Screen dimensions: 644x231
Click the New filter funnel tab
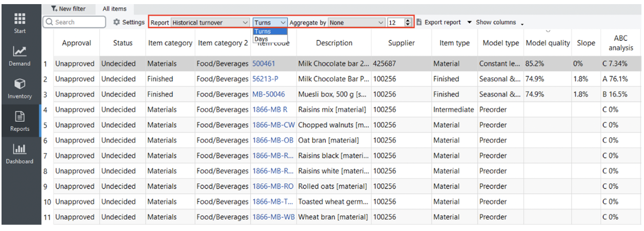tap(68, 9)
